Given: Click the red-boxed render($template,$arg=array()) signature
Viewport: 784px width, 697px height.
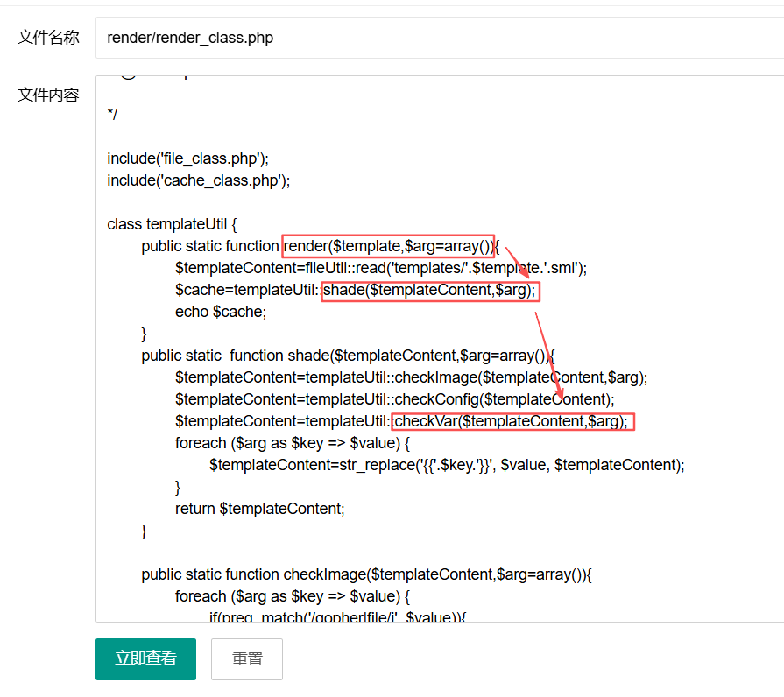Looking at the screenshot, I should 389,246.
